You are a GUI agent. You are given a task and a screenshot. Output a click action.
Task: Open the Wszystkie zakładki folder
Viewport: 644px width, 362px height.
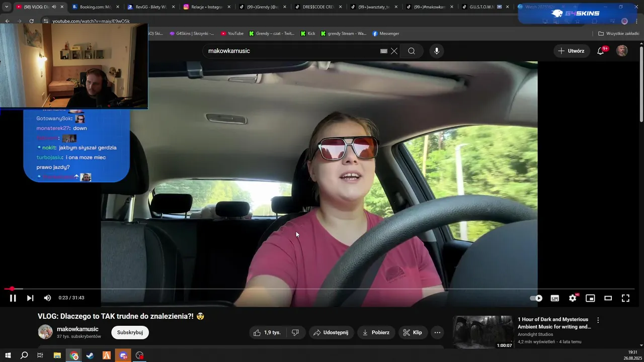click(x=618, y=34)
